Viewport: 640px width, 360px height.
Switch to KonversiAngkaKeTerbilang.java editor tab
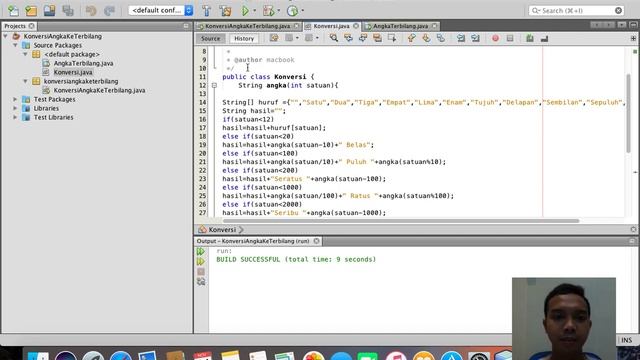248,26
